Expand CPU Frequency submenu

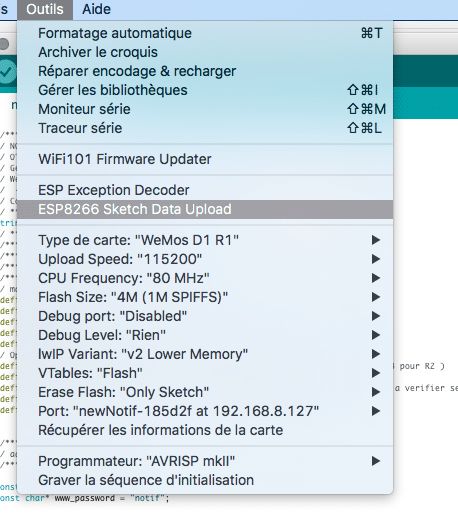pyautogui.click(x=205, y=278)
